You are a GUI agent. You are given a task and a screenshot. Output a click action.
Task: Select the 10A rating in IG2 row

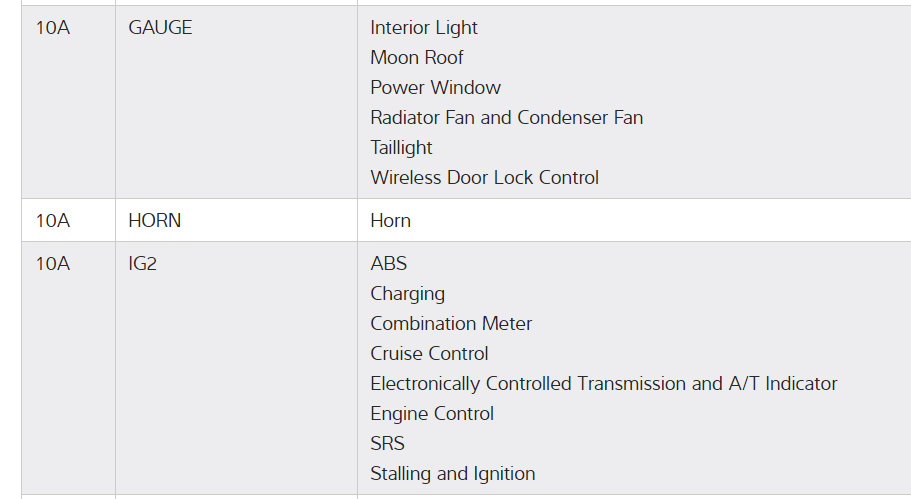(52, 264)
